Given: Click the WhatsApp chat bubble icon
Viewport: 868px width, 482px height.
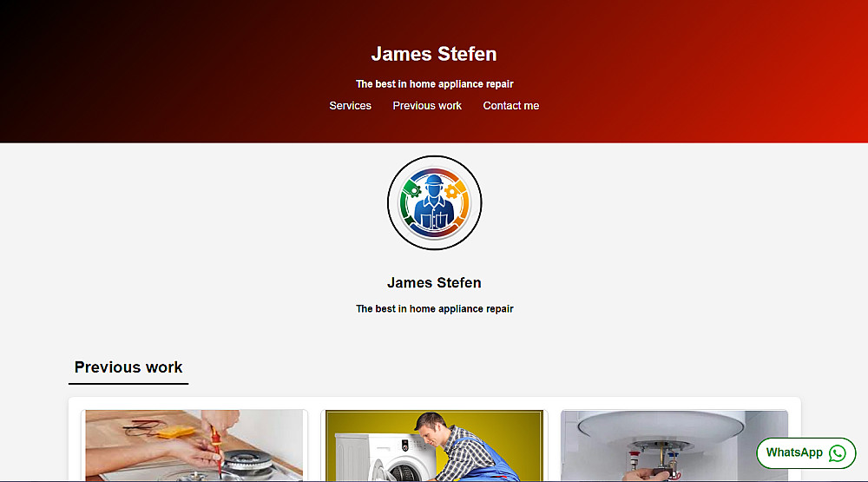Looking at the screenshot, I should tap(837, 453).
